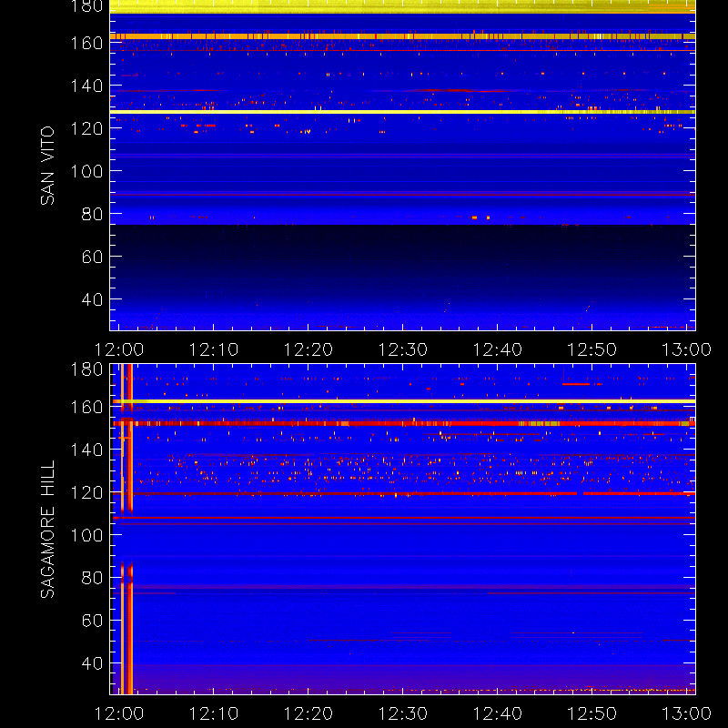Select the 100 tick label on SAN VITO axis
This screenshot has height=728, width=728.
pos(86,171)
